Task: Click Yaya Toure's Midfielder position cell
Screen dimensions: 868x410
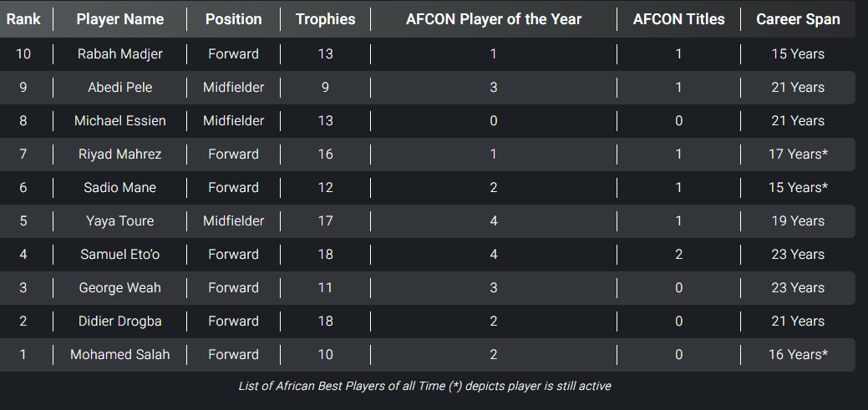Action: 233,221
